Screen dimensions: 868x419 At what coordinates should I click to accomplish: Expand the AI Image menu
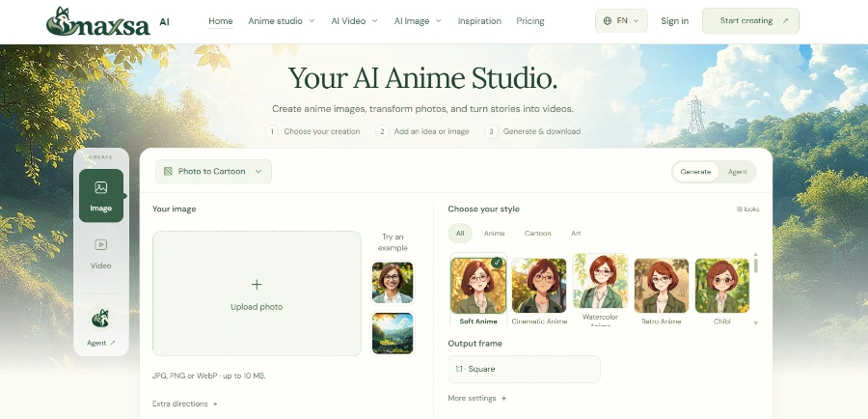[418, 21]
